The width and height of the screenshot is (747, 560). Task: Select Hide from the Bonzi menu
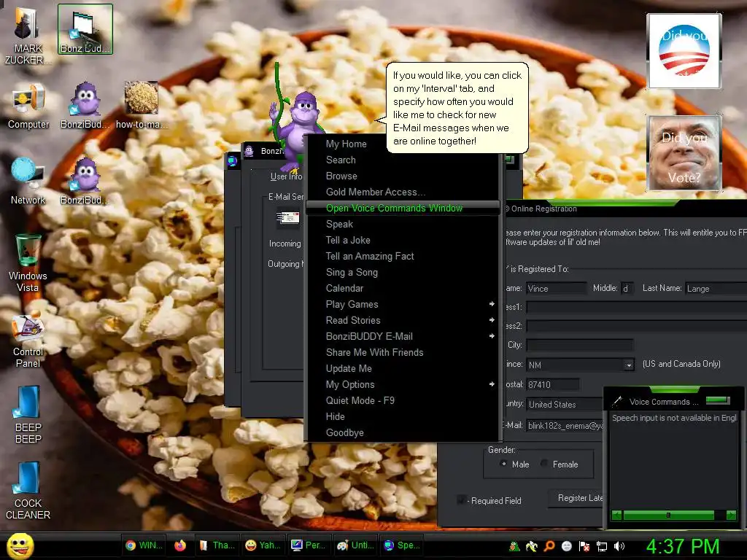pos(402,416)
